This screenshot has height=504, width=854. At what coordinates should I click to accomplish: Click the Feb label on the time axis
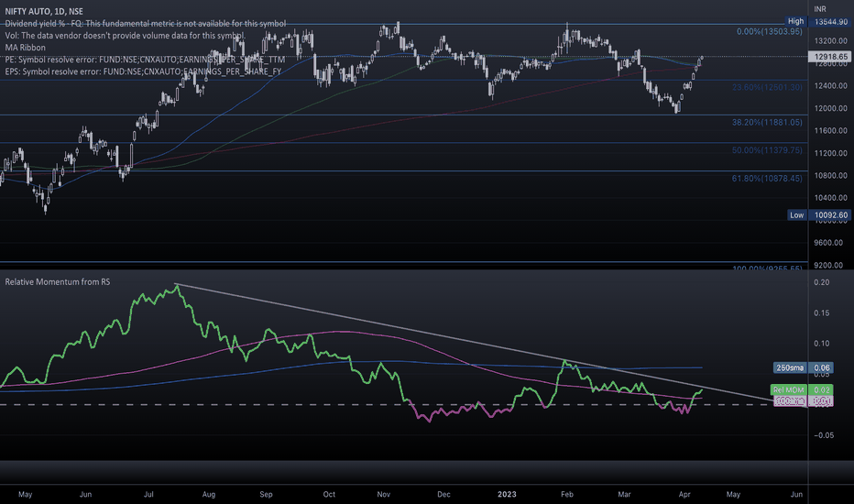coord(567,494)
